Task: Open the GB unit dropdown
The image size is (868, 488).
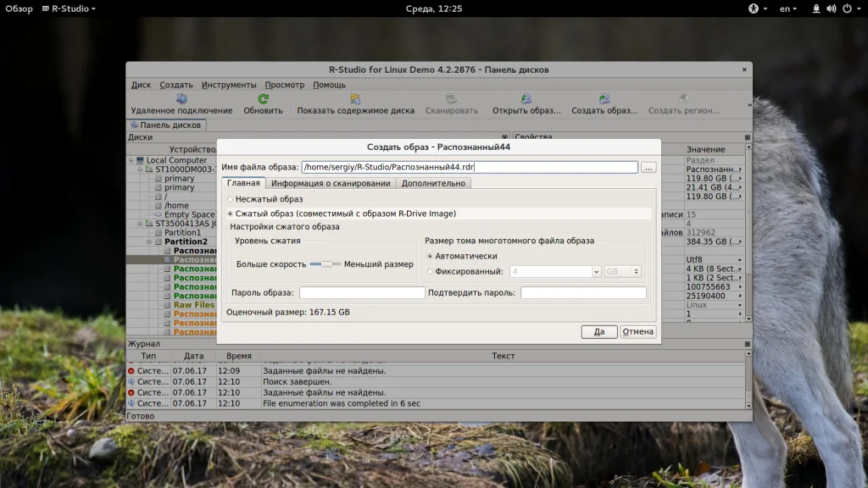Action: 623,272
